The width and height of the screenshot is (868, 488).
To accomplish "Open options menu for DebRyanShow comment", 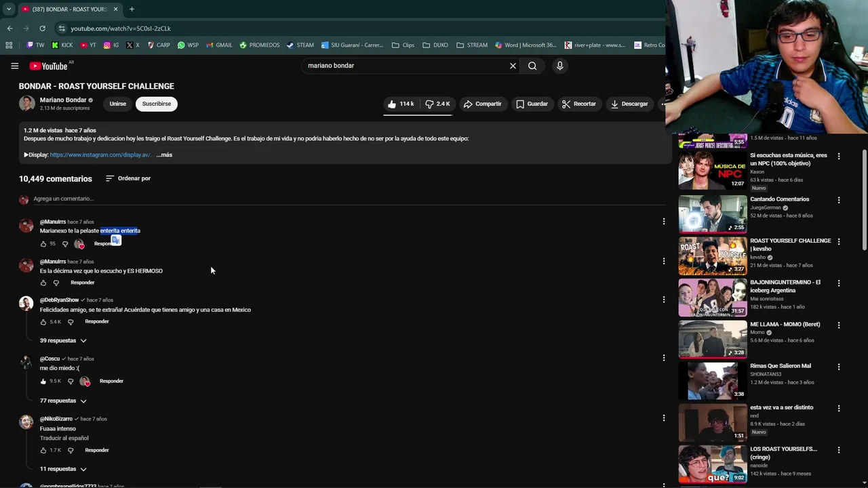I will pos(664,300).
